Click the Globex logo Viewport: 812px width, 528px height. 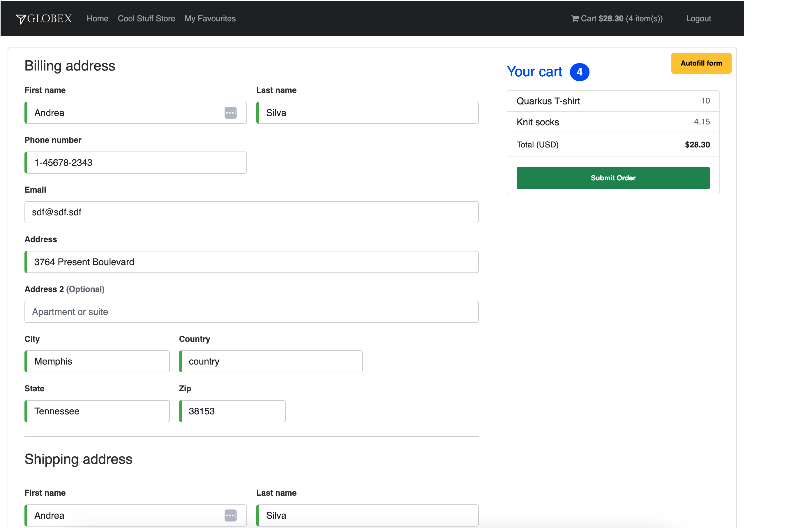click(44, 19)
